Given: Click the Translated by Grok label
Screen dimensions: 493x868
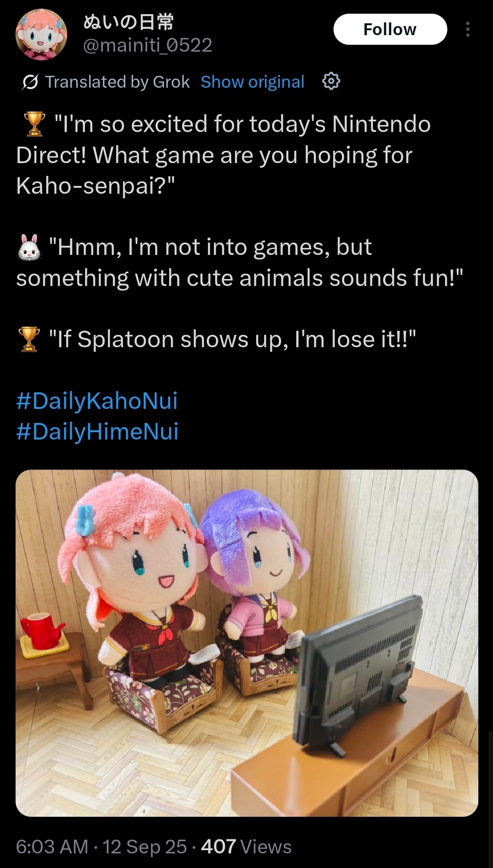Looking at the screenshot, I should pyautogui.click(x=117, y=82).
